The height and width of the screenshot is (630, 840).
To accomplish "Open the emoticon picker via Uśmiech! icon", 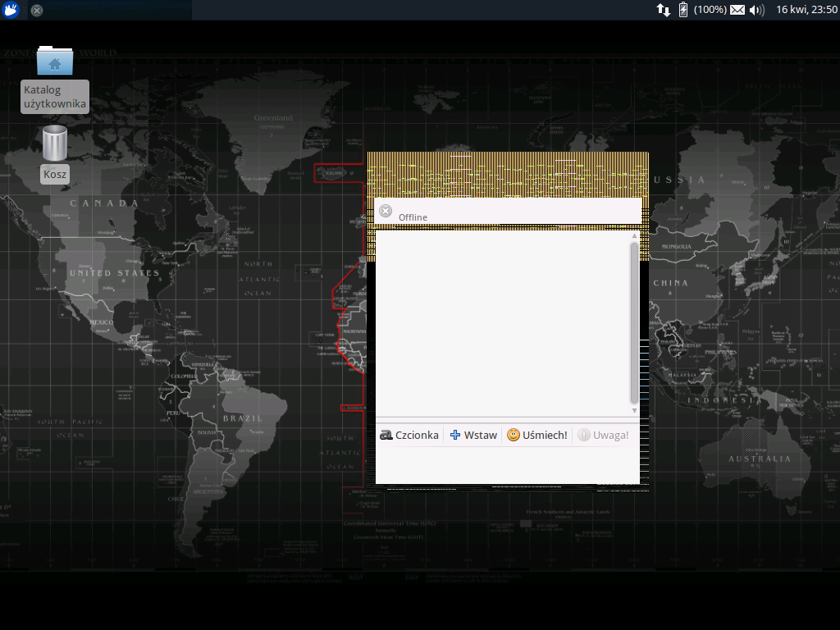I will coord(513,435).
